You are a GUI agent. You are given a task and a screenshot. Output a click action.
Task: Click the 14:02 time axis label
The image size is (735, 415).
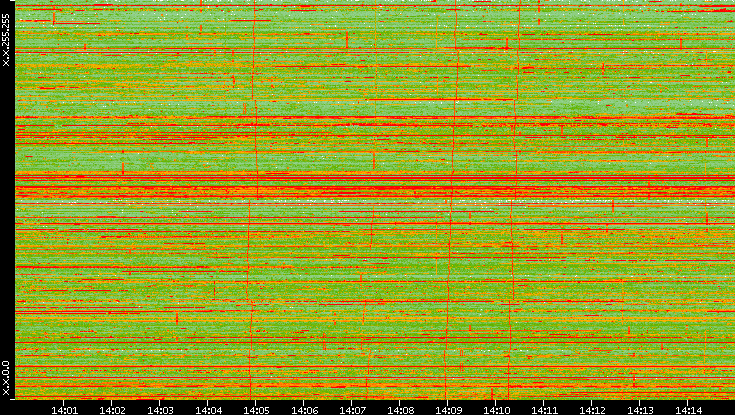(112, 410)
